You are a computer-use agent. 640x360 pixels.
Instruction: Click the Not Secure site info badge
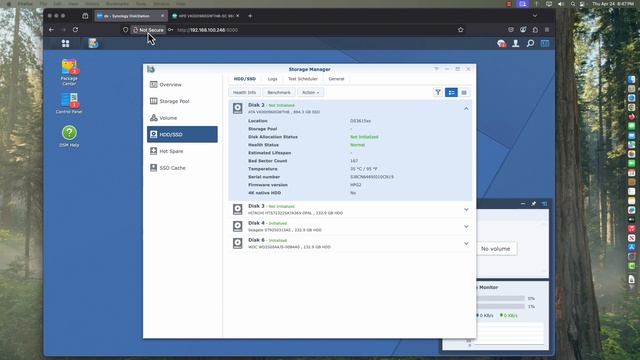point(148,30)
